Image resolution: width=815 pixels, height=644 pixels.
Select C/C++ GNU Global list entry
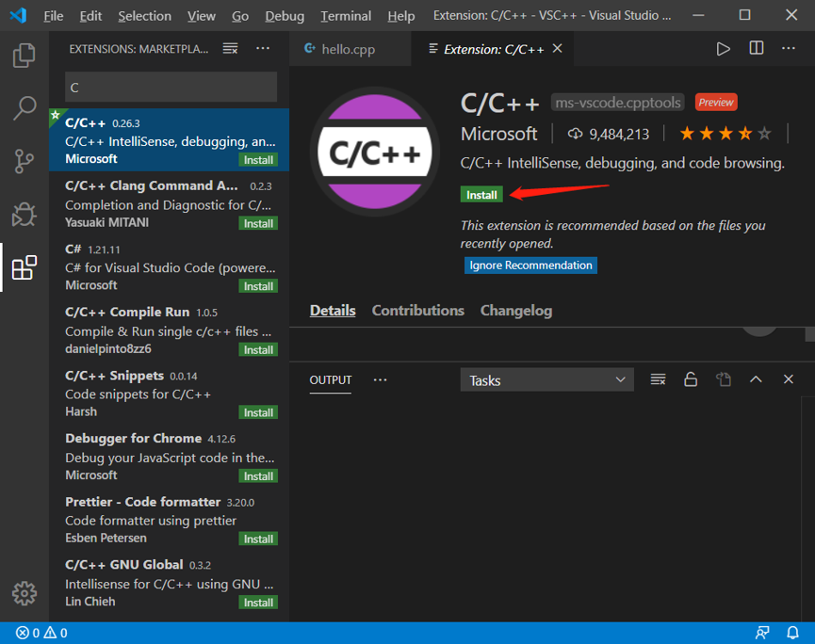169,583
